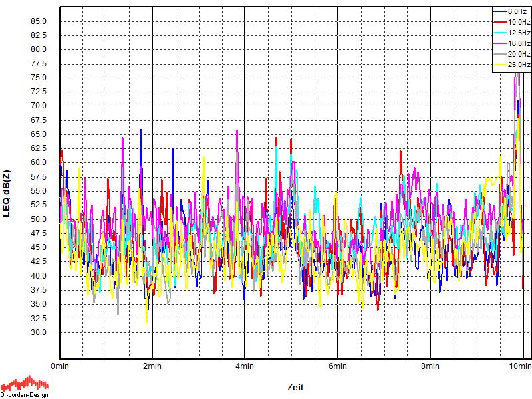Click the cyan 12.5Hz legend line sample
The height and width of the screenshot is (399, 532).
click(500, 33)
